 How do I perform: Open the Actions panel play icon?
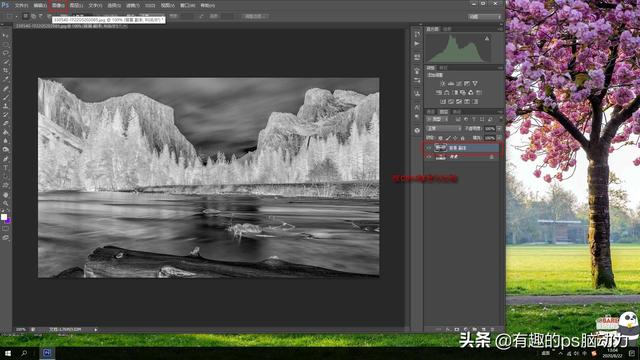[417, 43]
